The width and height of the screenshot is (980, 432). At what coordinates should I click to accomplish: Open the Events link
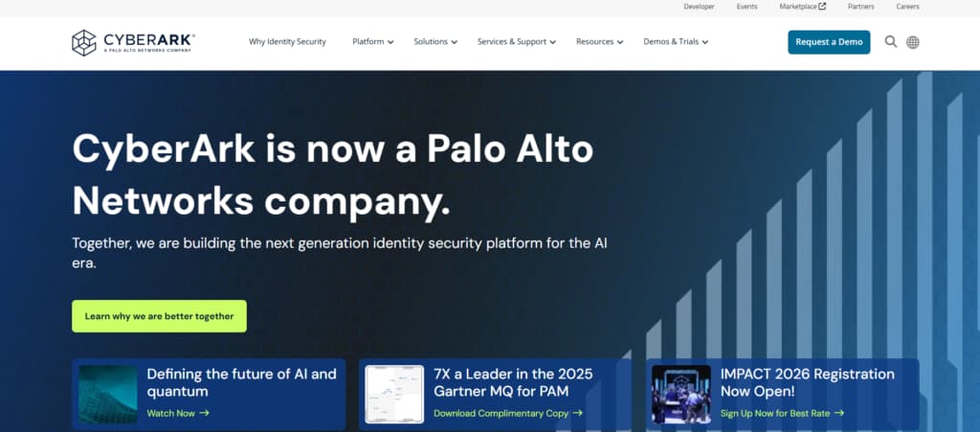point(746,7)
